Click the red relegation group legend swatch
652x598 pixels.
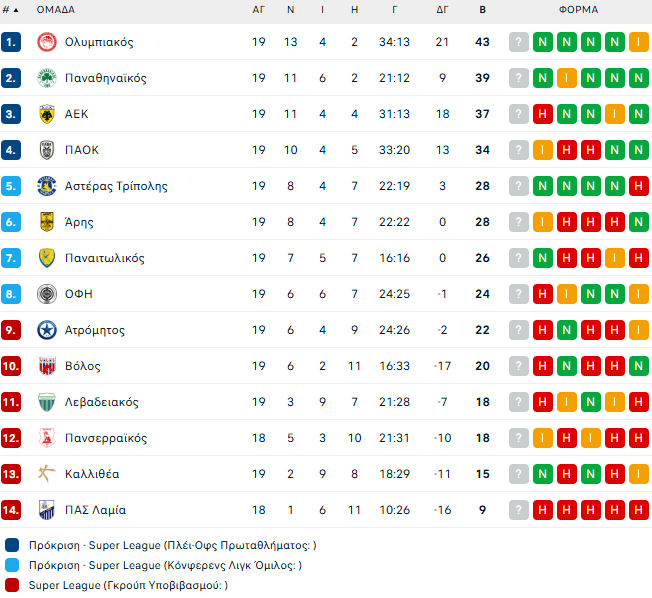[x=11, y=585]
